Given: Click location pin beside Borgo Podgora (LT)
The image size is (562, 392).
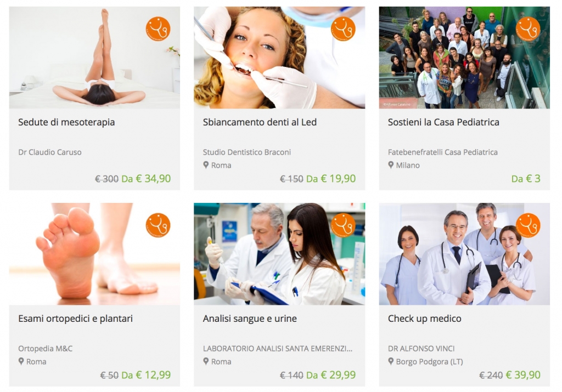Looking at the screenshot, I should pyautogui.click(x=391, y=361).
